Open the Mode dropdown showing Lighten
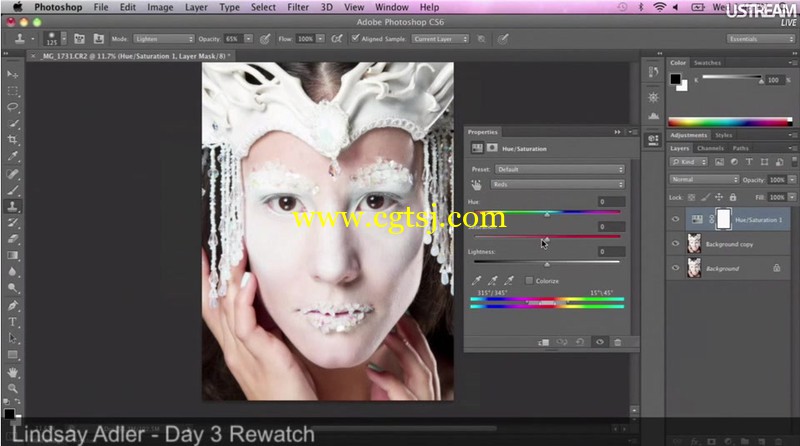The height and width of the screenshot is (446, 800). 164,39
